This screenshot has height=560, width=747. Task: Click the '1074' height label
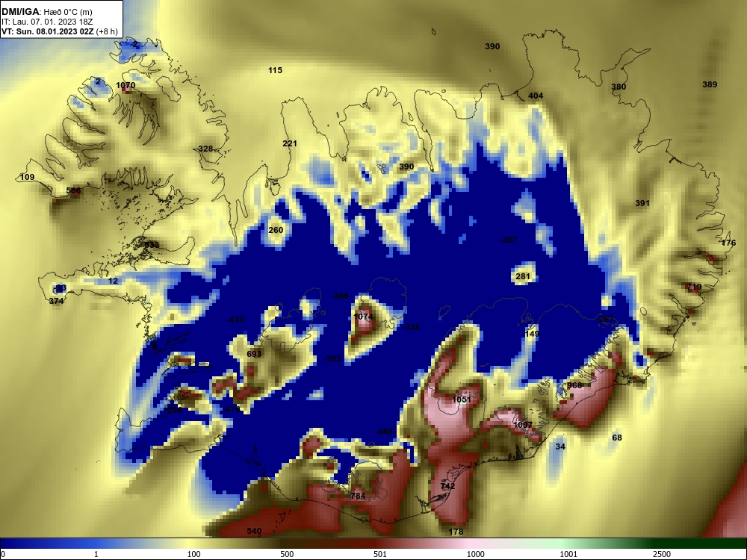pyautogui.click(x=363, y=317)
